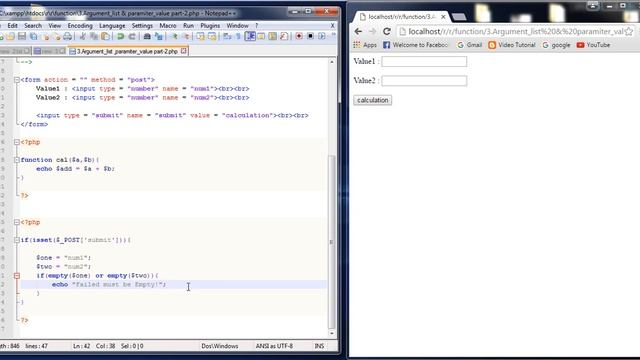Click the Zoom In icon

pyautogui.click(x=174, y=37)
